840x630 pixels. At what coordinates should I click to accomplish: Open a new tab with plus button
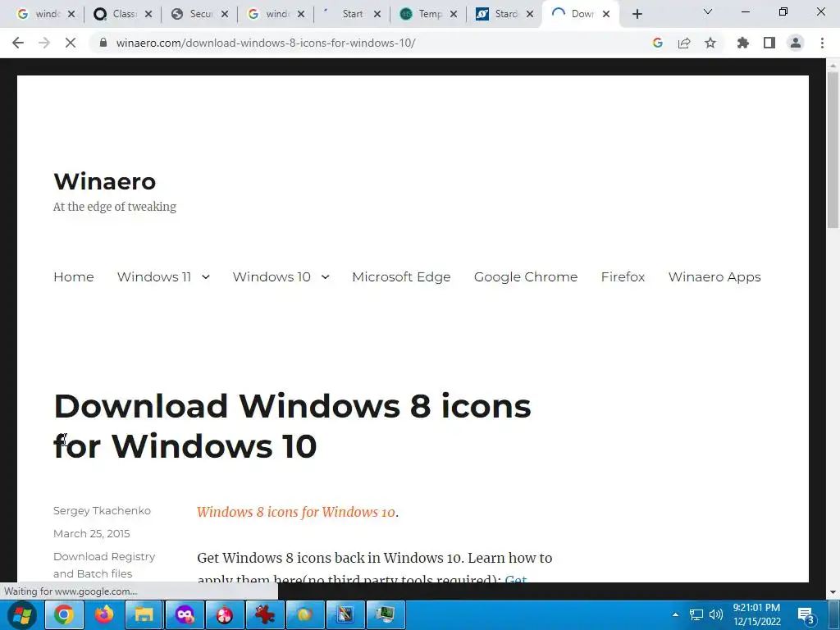(x=637, y=15)
